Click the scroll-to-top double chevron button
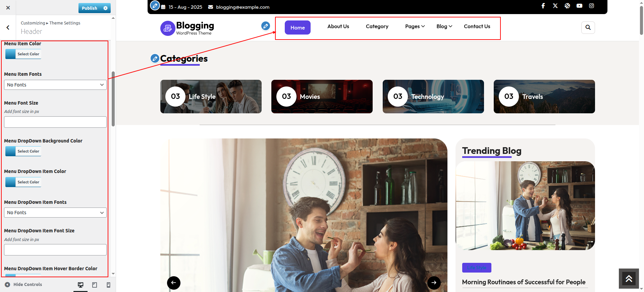This screenshot has width=644, height=292. click(629, 278)
